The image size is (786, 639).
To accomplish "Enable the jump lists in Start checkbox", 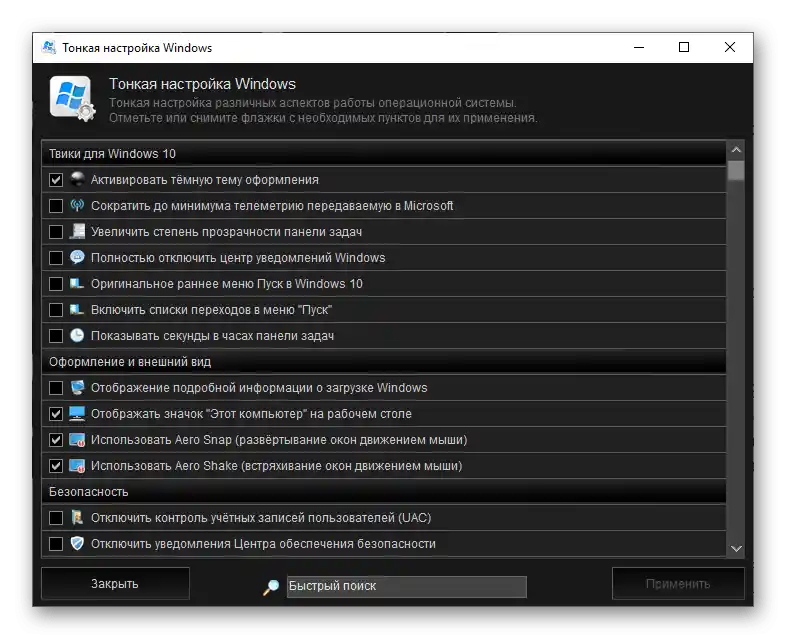I will point(56,310).
